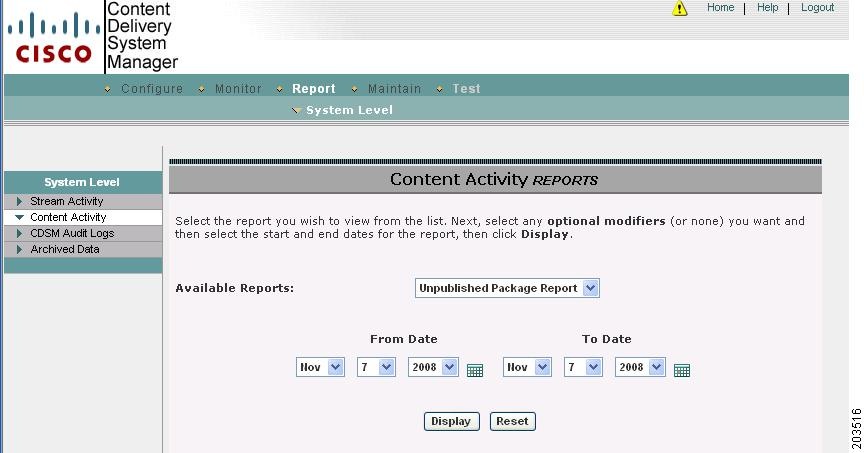This screenshot has width=864, height=453.
Task: Open the Help link
Action: [768, 8]
